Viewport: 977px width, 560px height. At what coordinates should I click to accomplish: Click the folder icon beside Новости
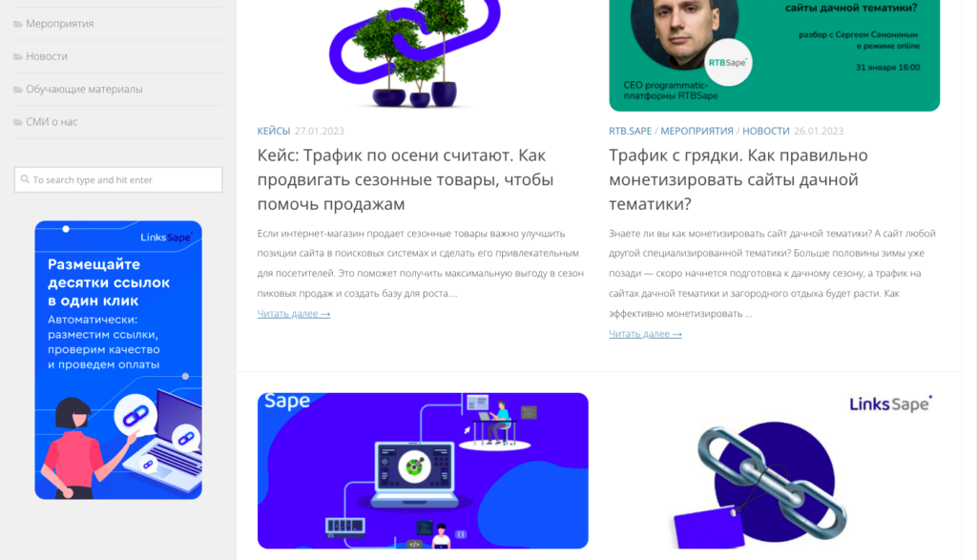pos(18,56)
